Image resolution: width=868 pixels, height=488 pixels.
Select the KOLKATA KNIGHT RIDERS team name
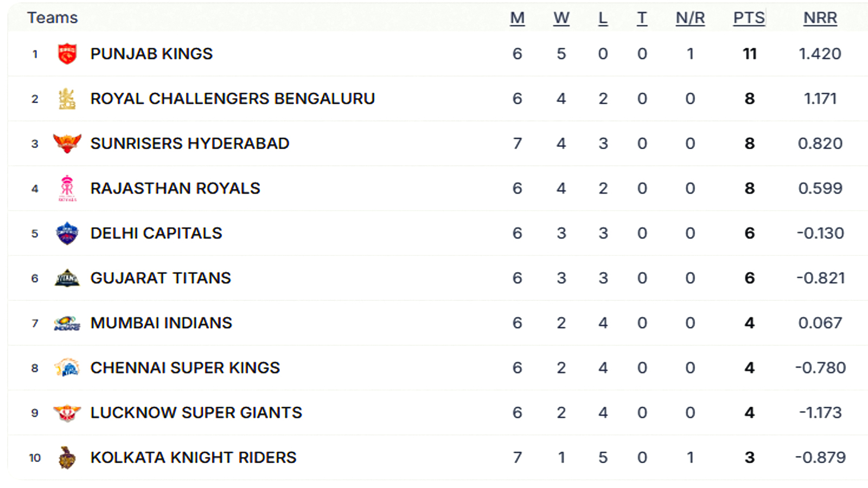click(x=193, y=458)
